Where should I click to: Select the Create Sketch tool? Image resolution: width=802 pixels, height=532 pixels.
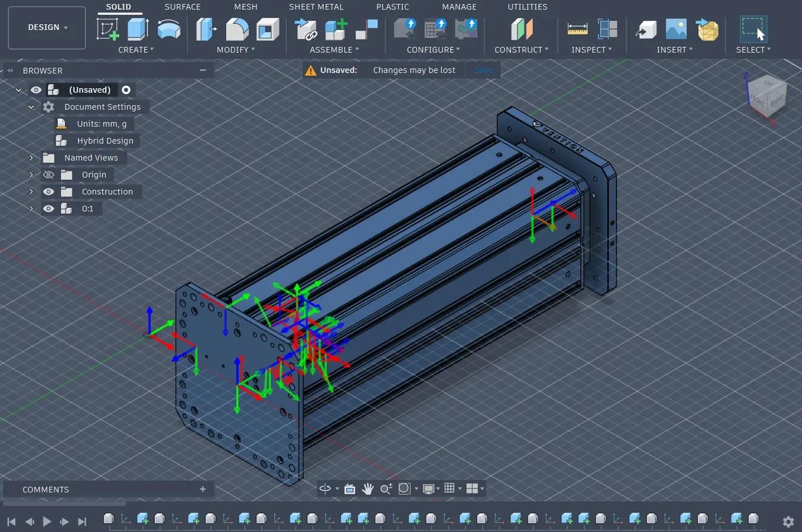(108, 29)
